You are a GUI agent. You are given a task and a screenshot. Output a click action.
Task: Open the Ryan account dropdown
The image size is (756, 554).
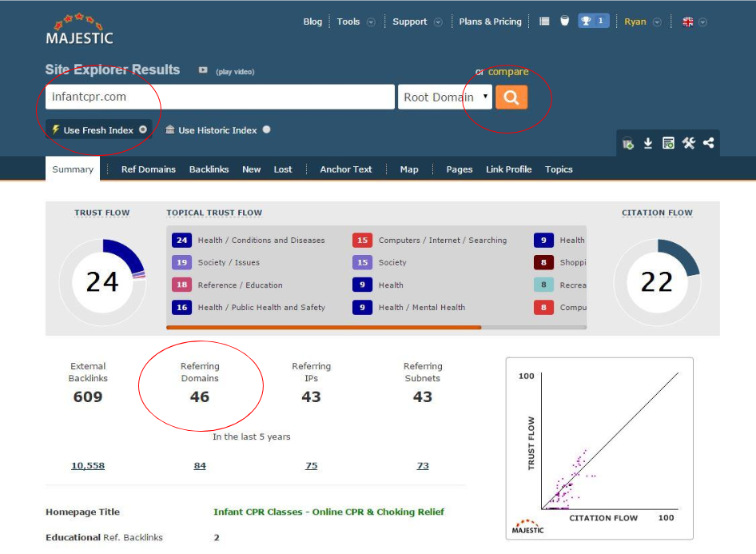click(x=643, y=22)
